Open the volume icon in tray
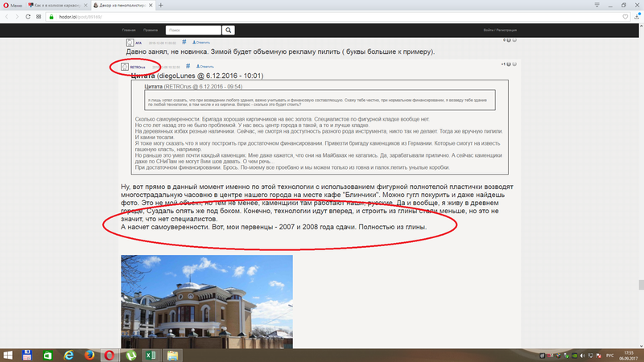Viewport: 644px width, 362px height. pyautogui.click(x=582, y=356)
